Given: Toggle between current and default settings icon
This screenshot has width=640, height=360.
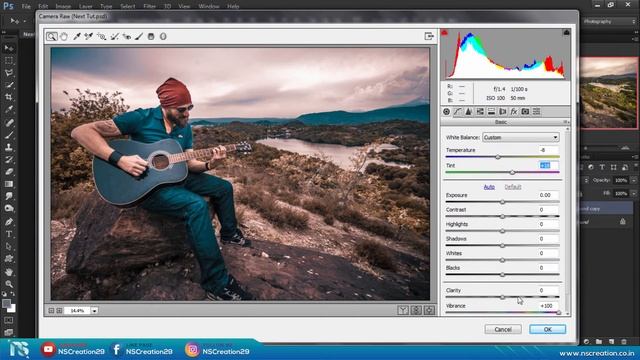Looking at the screenshot, I should point(429,310).
